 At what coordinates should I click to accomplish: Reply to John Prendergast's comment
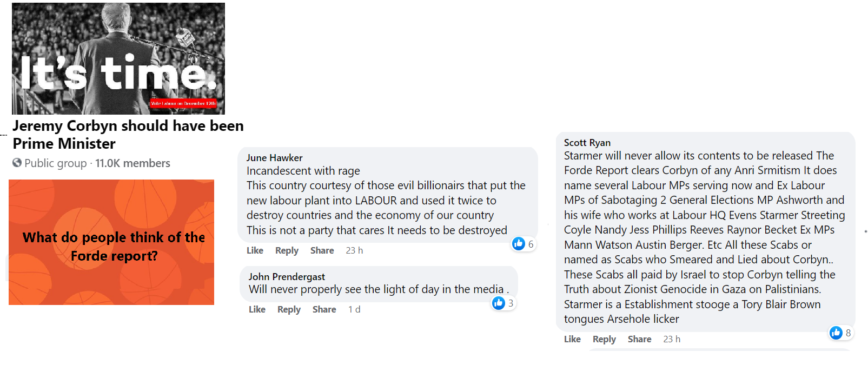point(289,309)
